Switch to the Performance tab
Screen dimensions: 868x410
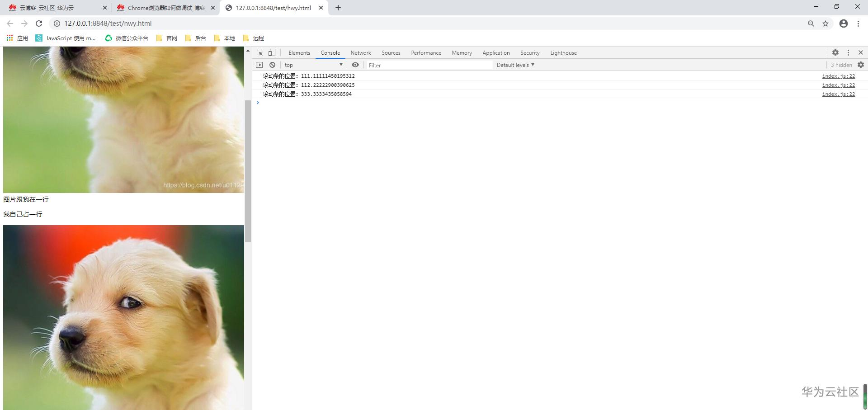pos(426,53)
